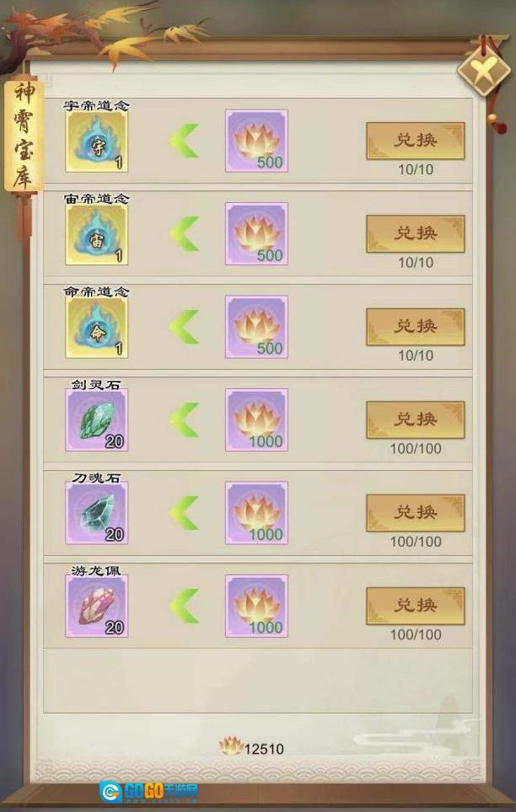The height and width of the screenshot is (812, 516).
Task: Click 兑换 button in the 宙帝道念 row
Action: pos(416,234)
